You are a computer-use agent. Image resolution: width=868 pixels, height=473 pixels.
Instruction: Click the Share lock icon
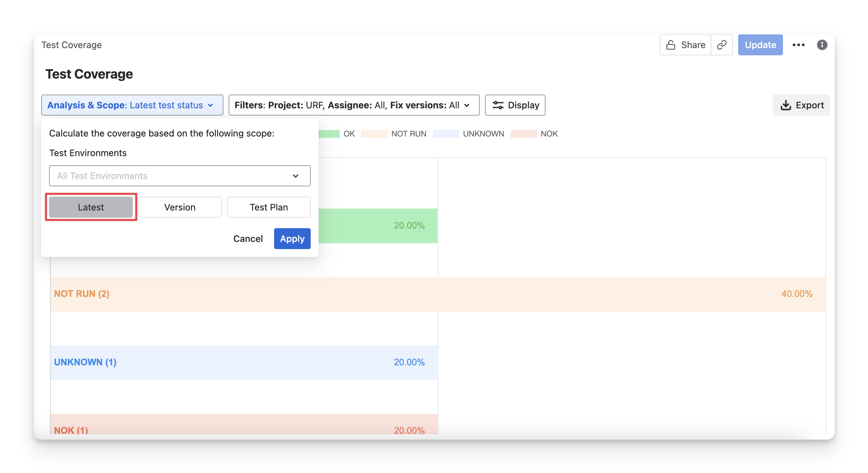tap(670, 45)
